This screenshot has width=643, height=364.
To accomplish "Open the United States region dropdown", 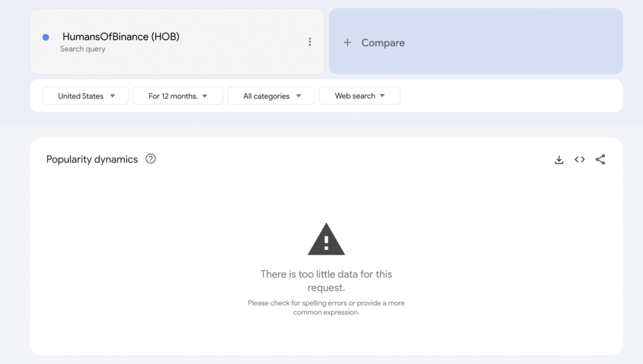I will pos(85,96).
